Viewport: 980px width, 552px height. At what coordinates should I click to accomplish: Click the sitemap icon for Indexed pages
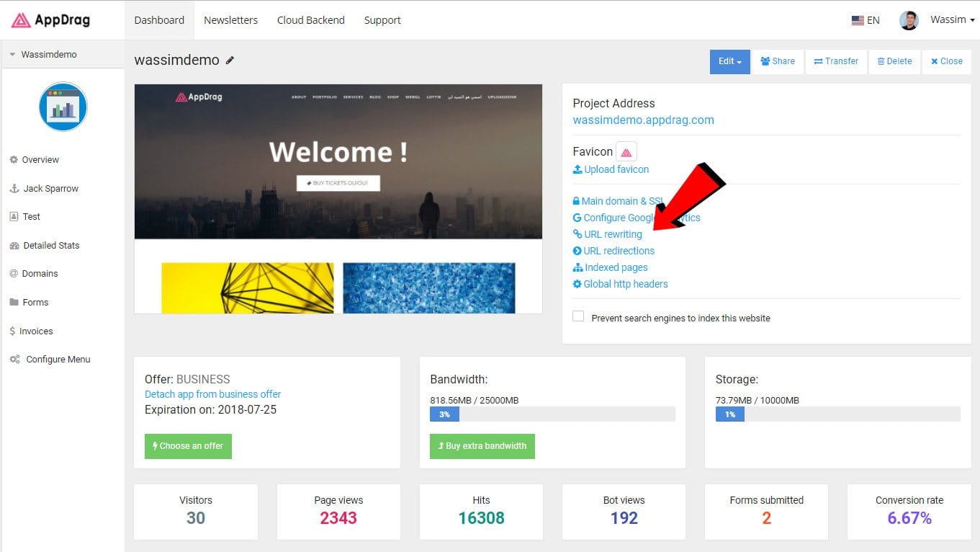tap(577, 267)
